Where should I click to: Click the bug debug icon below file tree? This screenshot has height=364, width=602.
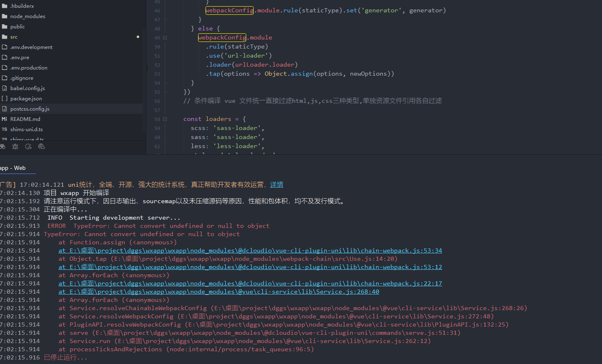point(15,146)
